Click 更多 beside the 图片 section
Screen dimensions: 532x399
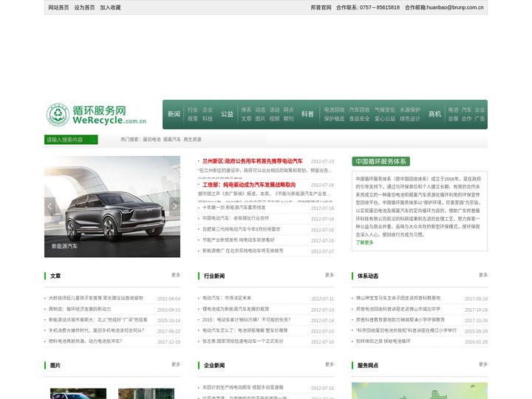tap(176, 364)
